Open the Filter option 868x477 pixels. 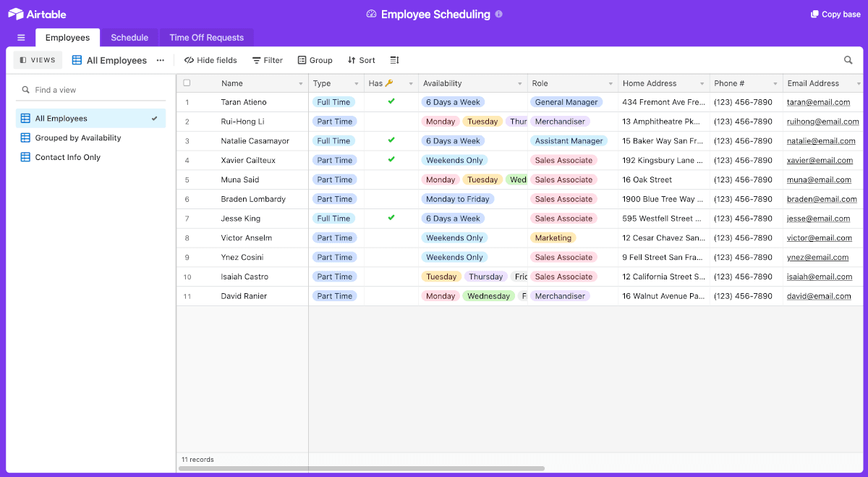click(x=267, y=61)
